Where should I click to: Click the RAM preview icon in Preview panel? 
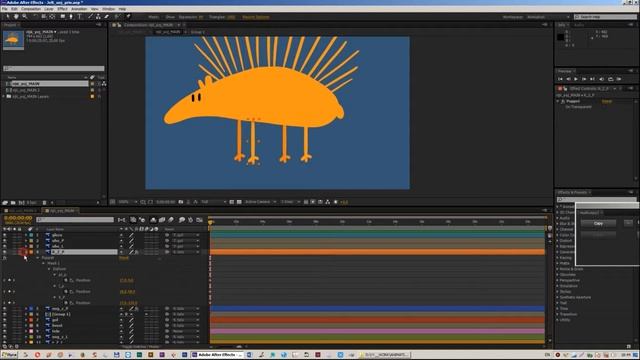pos(619,79)
